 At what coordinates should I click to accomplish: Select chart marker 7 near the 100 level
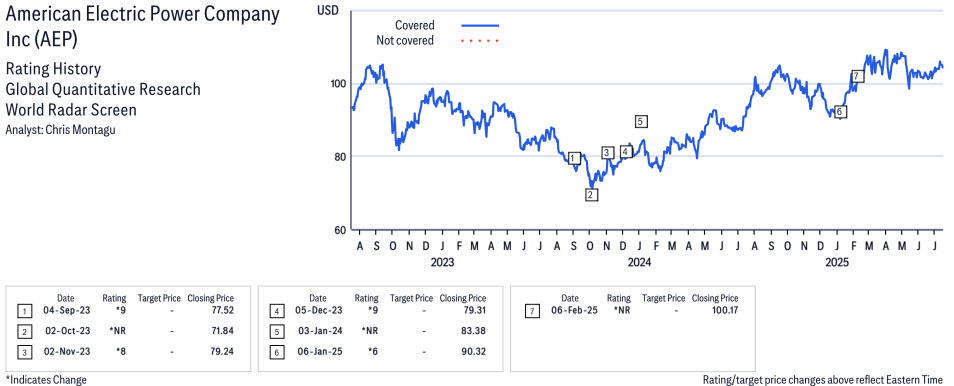[857, 76]
